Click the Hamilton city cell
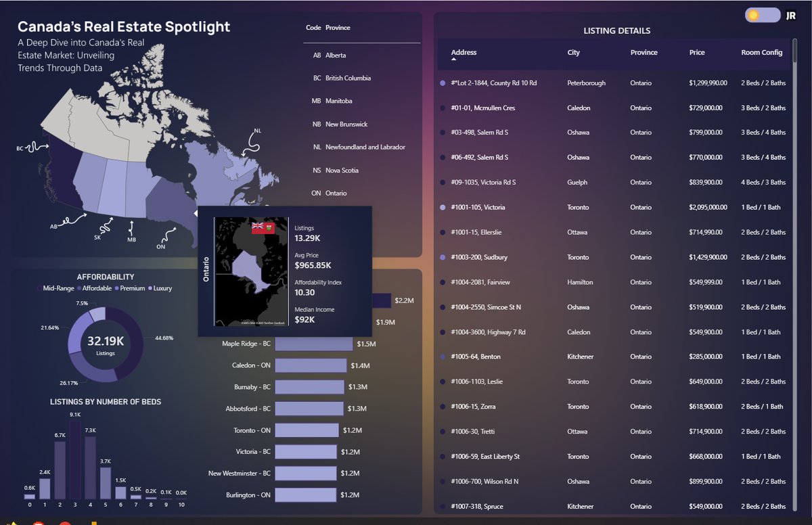The width and height of the screenshot is (812, 525). (x=580, y=282)
